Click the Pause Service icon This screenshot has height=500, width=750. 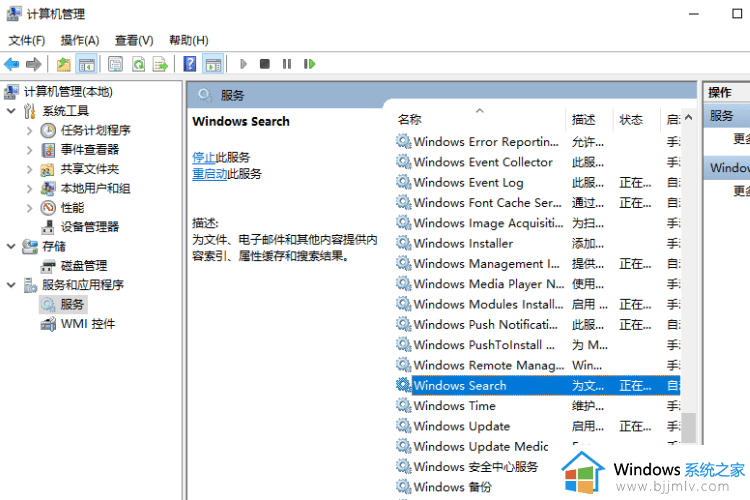pyautogui.click(x=287, y=64)
